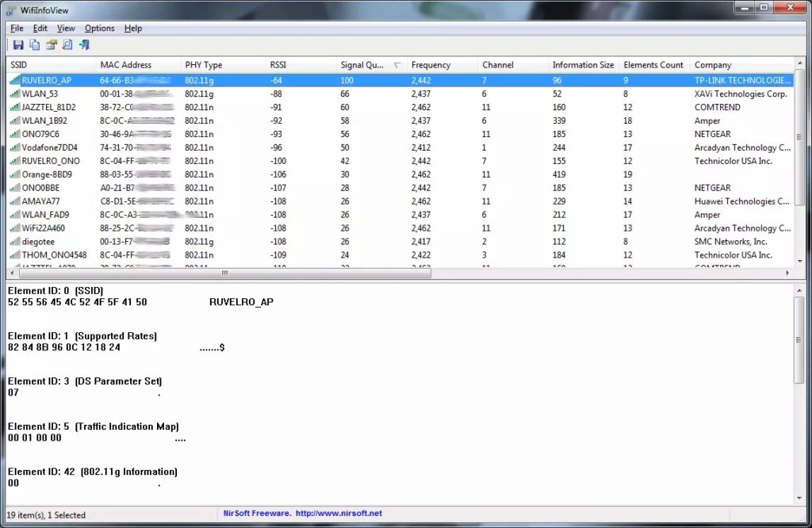This screenshot has height=528, width=812.
Task: Click signal strength icon beside diegotee
Action: point(15,242)
